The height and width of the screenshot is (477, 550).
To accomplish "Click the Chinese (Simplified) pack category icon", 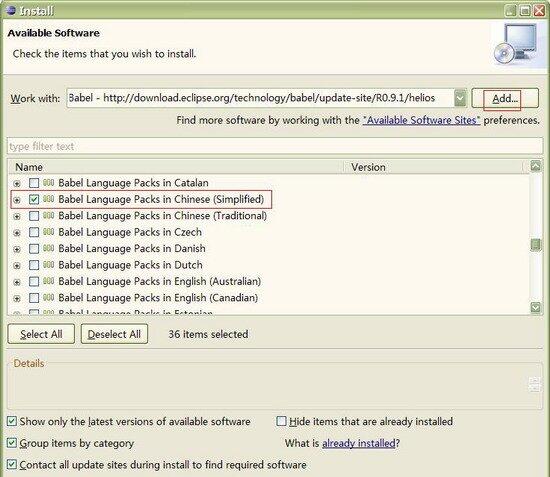I will point(48,199).
